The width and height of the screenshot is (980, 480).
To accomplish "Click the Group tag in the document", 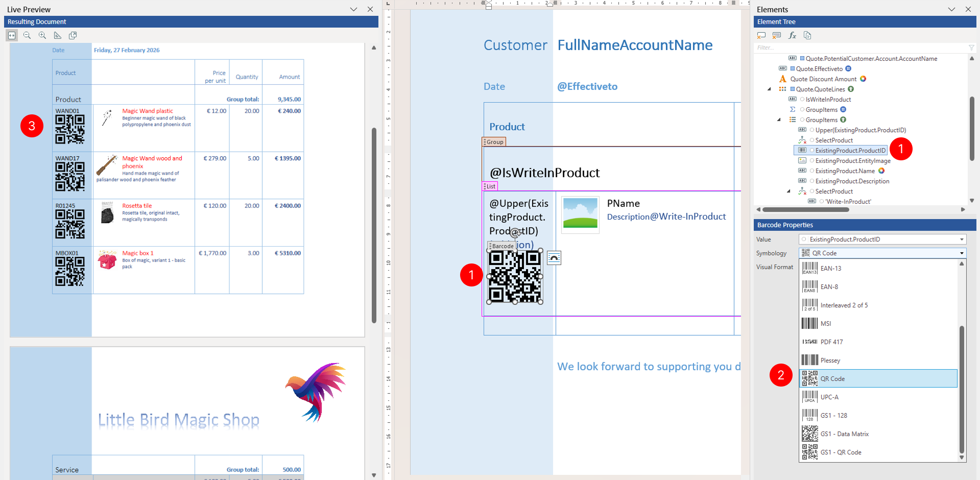I will point(494,142).
